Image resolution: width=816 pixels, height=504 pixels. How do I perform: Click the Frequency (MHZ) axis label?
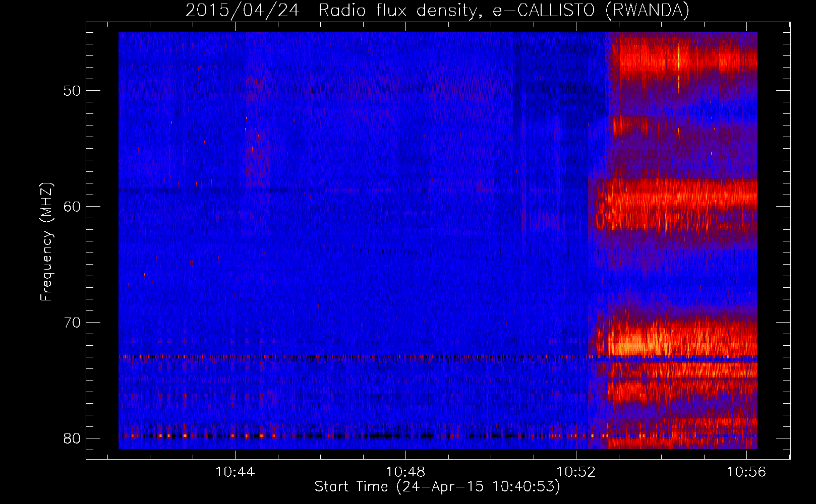pyautogui.click(x=46, y=242)
